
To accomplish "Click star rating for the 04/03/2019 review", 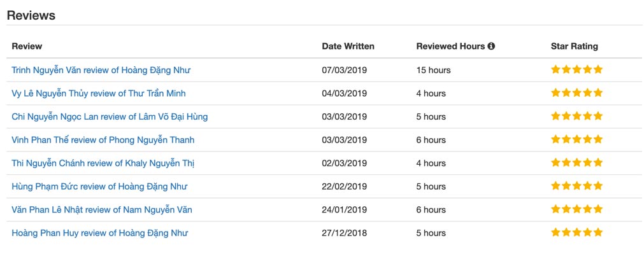I will click(x=576, y=93).
